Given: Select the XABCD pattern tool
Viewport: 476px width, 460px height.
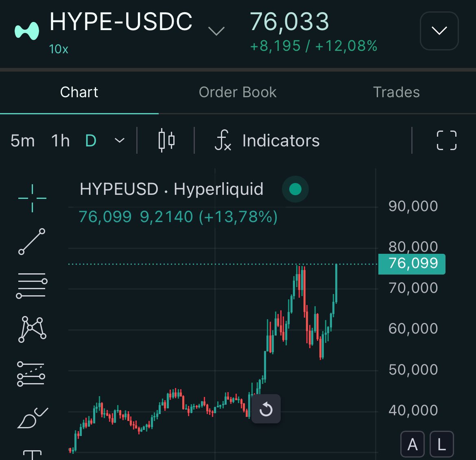Looking at the screenshot, I should 32,329.
